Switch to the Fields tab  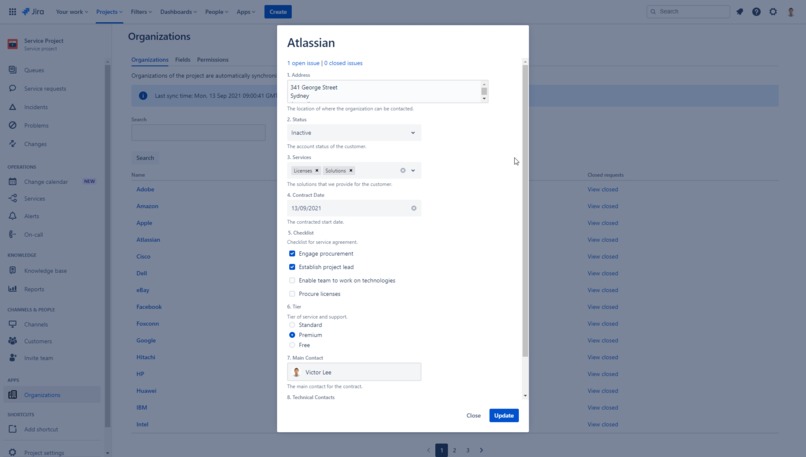pyautogui.click(x=182, y=60)
